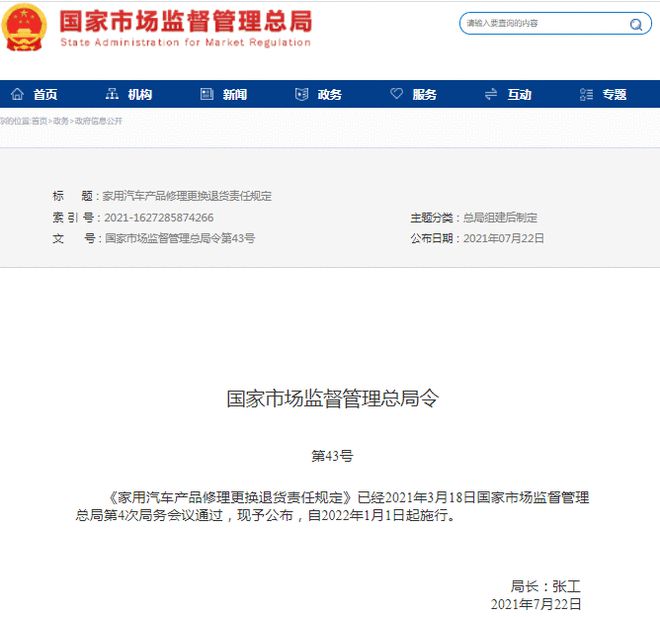Click the 公布日期 field label

coord(431,239)
